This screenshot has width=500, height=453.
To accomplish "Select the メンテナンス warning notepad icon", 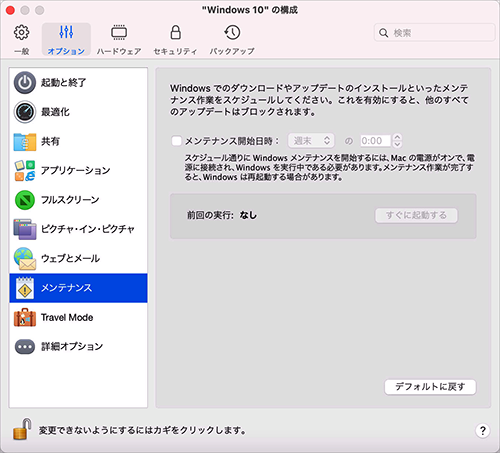I will [x=25, y=288].
